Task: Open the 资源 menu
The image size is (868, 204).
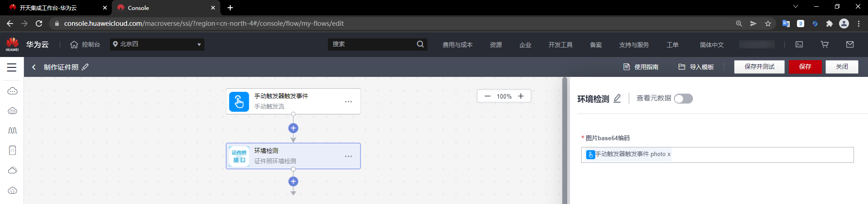Action: click(x=496, y=45)
